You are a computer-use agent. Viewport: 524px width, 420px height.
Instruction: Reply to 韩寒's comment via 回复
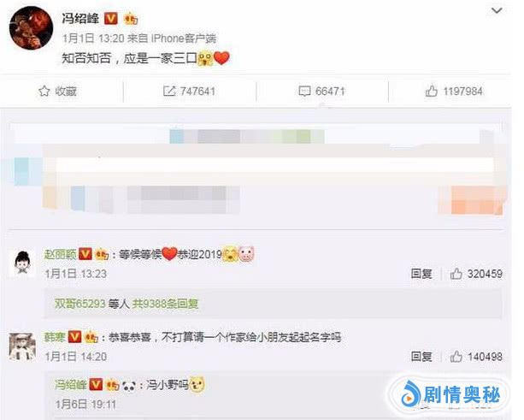(x=421, y=357)
